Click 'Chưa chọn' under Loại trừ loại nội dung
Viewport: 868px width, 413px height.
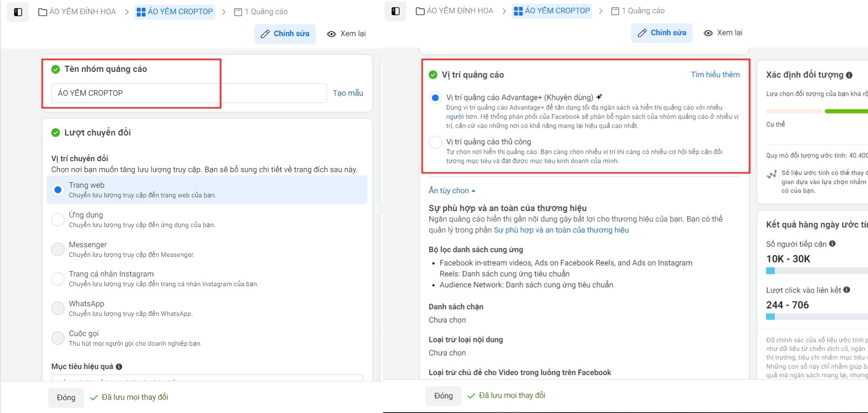pos(447,353)
